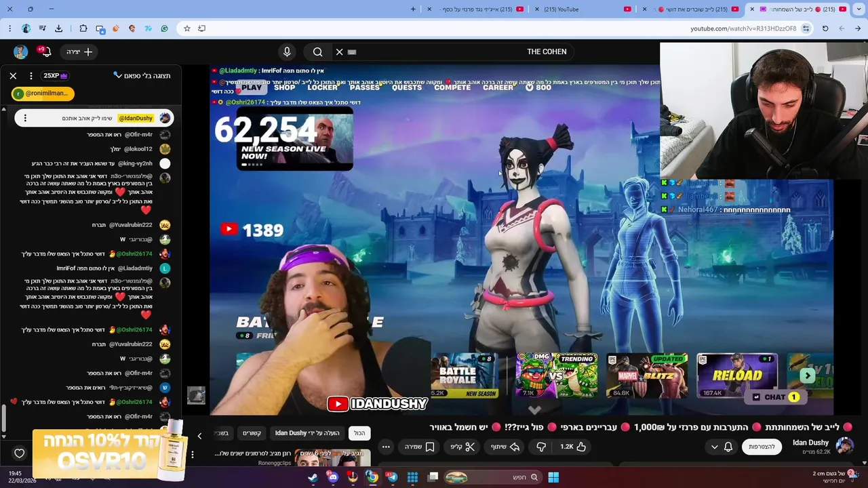Open Steam from the taskbar
Viewport: 868px width, 488px height.
coord(313,477)
